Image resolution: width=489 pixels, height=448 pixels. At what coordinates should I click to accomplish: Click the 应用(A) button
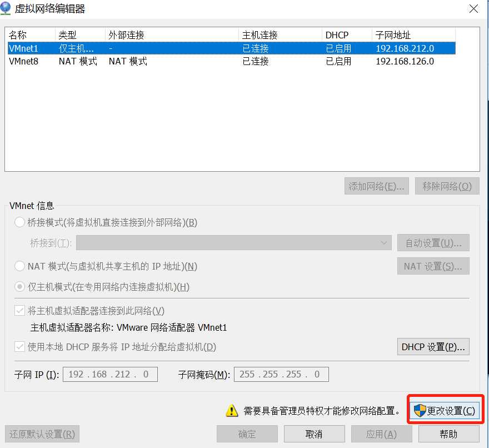click(x=381, y=434)
